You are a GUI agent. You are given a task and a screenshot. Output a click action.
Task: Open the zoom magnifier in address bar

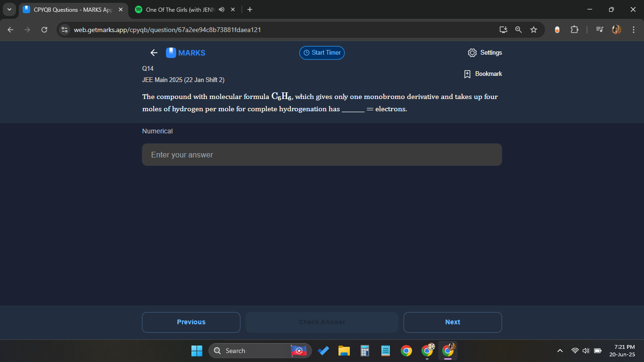tap(519, 30)
